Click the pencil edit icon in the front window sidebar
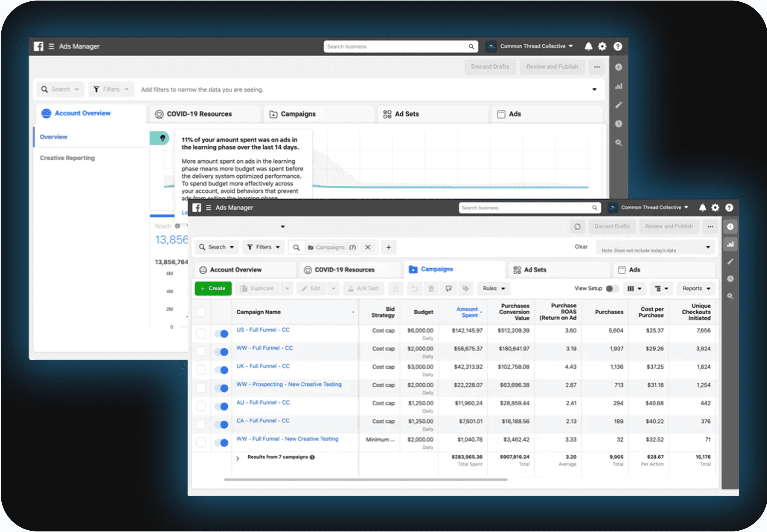The image size is (767, 532). coord(731,262)
